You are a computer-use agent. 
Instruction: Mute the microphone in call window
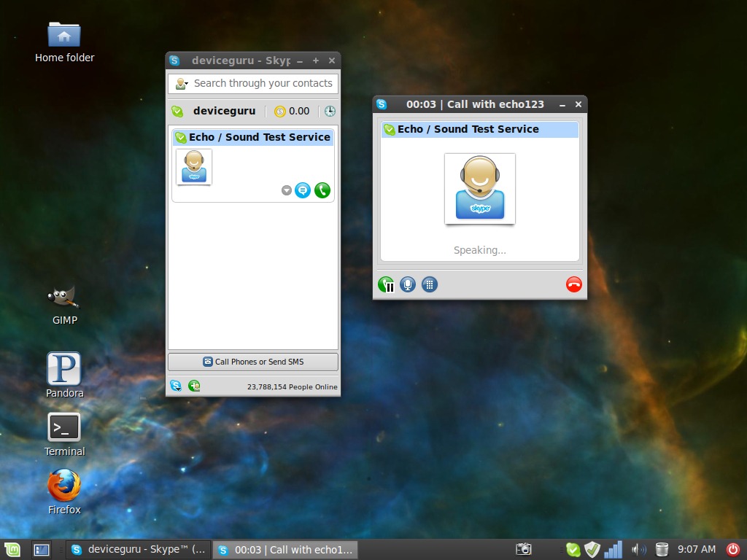[407, 285]
